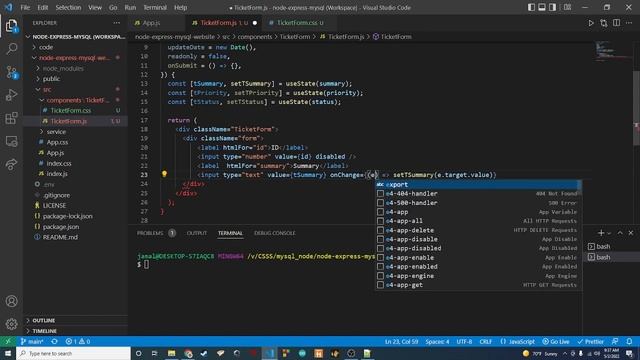Image resolution: width=640 pixels, height=360 pixels.
Task: Open the Selection menu
Action: click(x=68, y=7)
